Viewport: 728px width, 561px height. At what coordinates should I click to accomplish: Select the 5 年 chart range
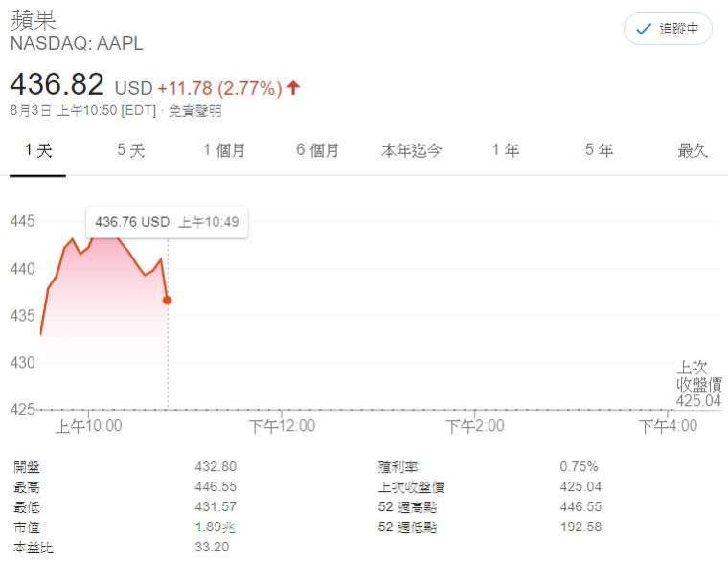point(599,150)
